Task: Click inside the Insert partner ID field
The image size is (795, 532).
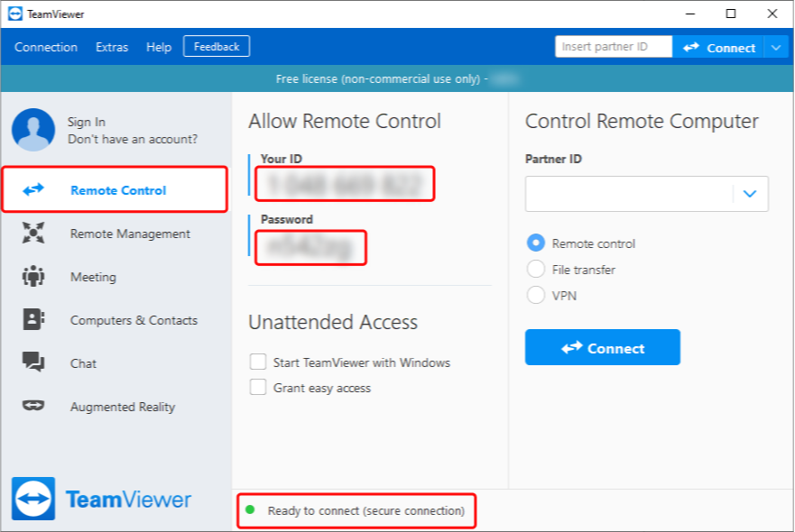Action: [613, 46]
